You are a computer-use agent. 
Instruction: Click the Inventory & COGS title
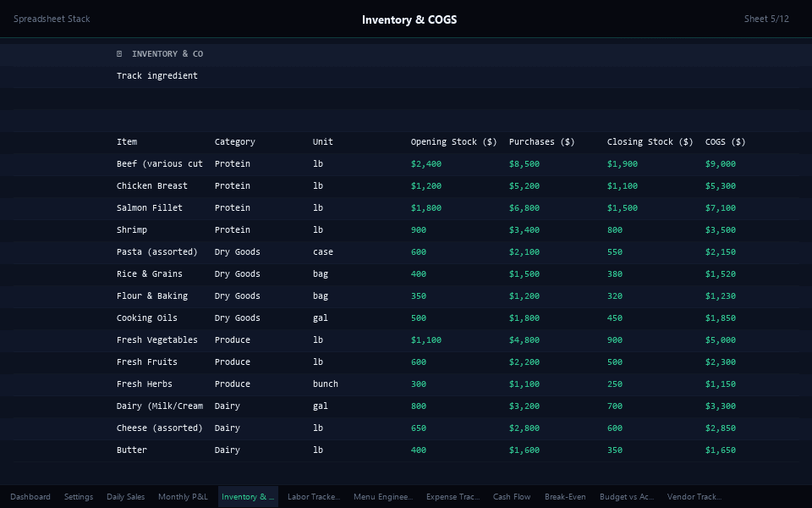click(409, 19)
